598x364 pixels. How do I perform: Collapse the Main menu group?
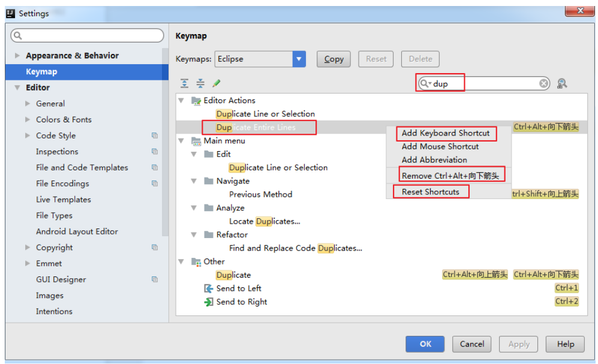click(182, 141)
